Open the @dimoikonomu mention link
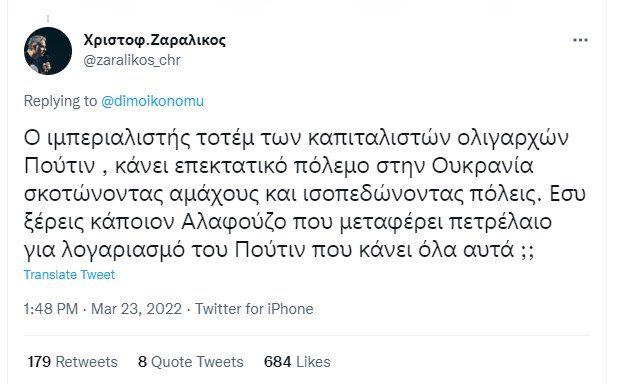Viewport: 618px width, 384px height. click(153, 101)
